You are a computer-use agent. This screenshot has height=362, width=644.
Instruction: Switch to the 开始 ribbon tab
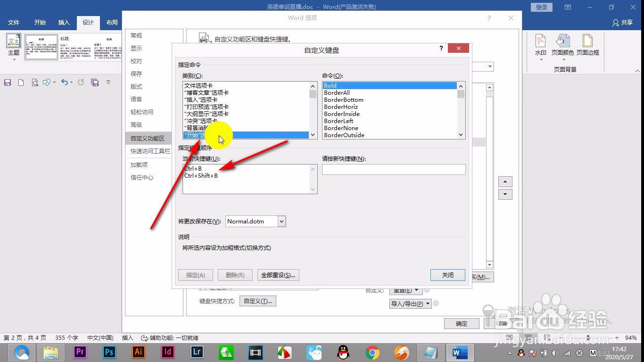tap(40, 23)
